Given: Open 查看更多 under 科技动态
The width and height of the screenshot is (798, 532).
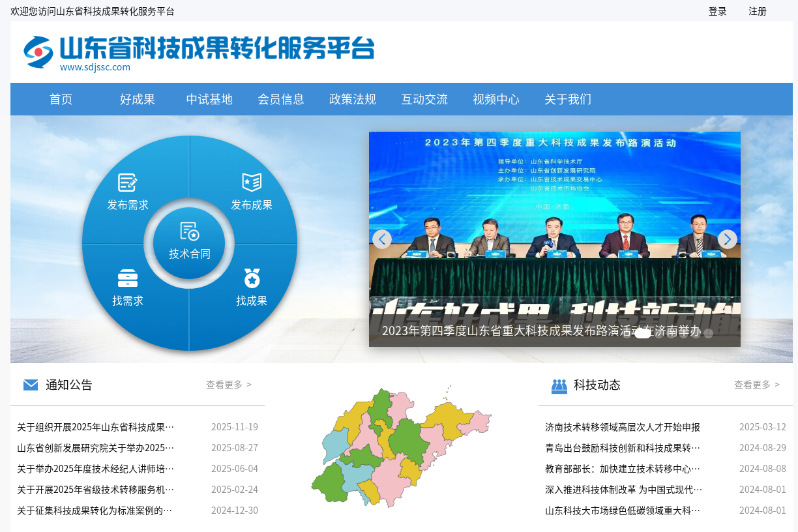Looking at the screenshot, I should pos(753,385).
